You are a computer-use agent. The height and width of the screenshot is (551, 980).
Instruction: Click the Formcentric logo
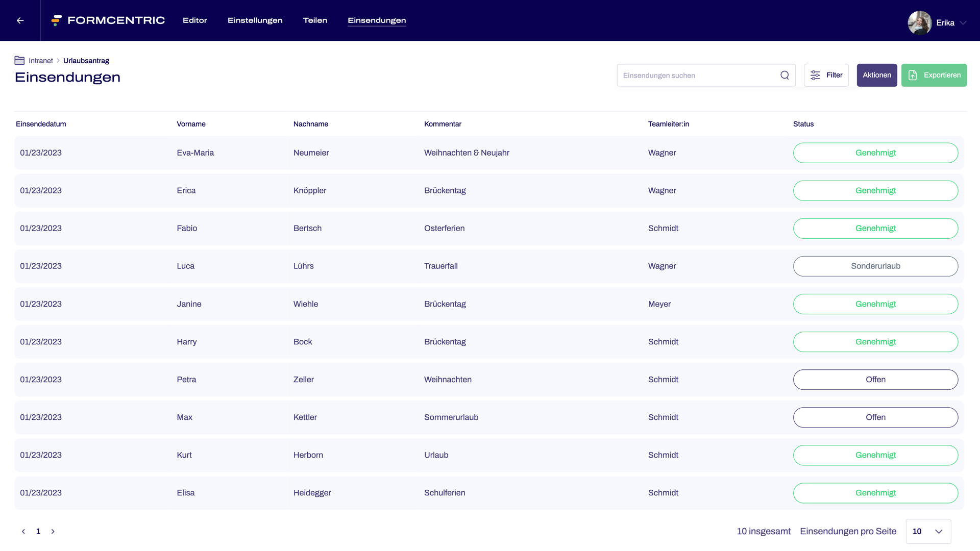[108, 20]
